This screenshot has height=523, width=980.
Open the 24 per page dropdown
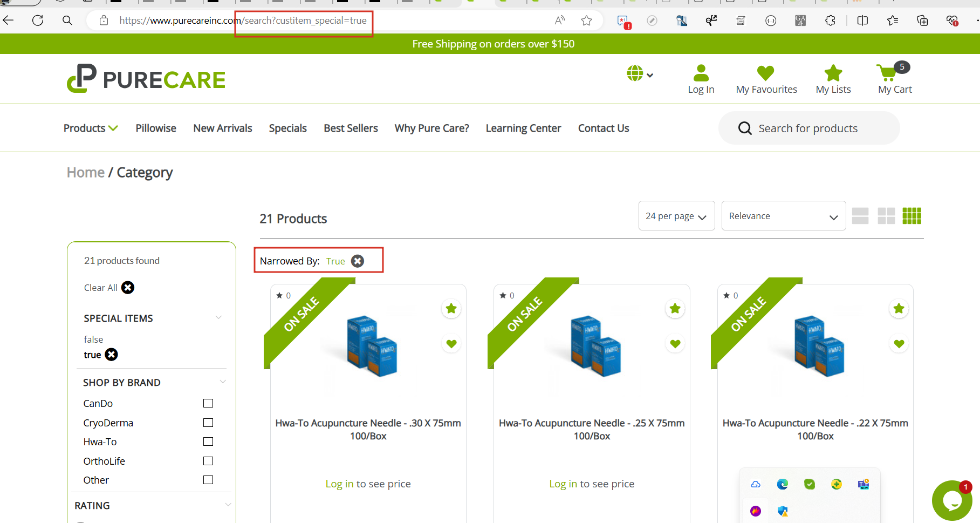(676, 216)
